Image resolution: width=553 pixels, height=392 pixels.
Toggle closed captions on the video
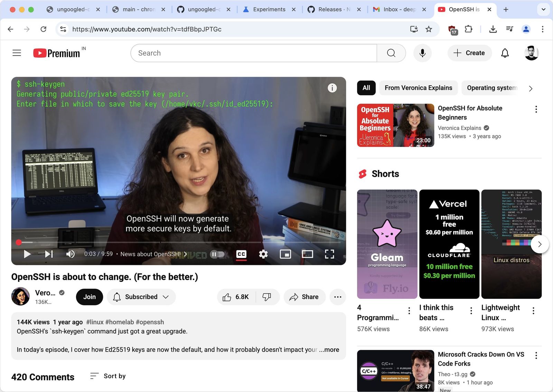pos(241,254)
